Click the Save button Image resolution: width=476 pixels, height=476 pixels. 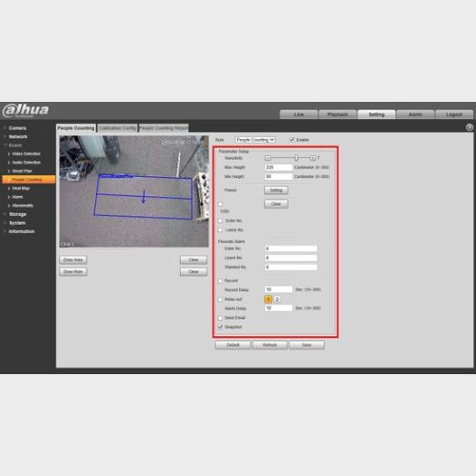pyautogui.click(x=307, y=345)
